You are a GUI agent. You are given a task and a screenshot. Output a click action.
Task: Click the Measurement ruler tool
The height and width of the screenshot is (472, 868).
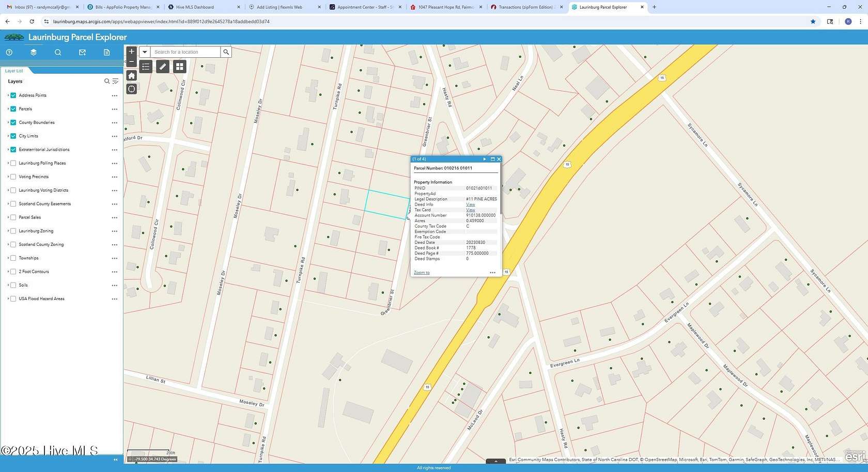(x=162, y=67)
